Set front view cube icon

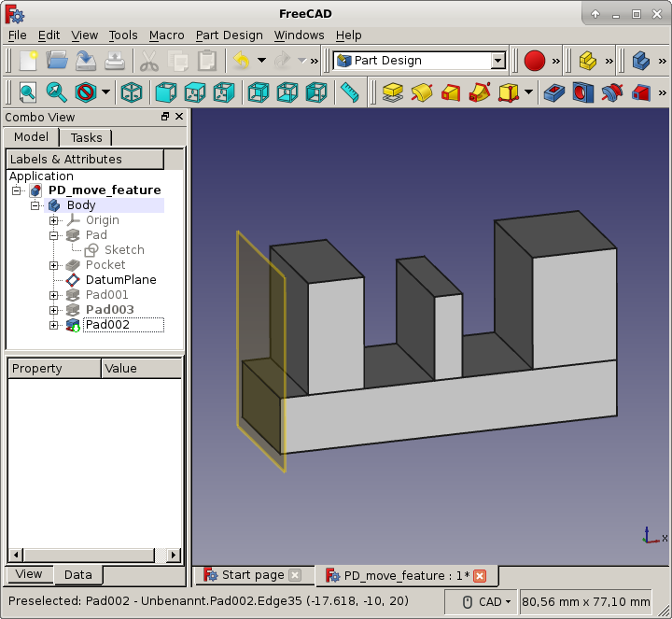point(166,92)
